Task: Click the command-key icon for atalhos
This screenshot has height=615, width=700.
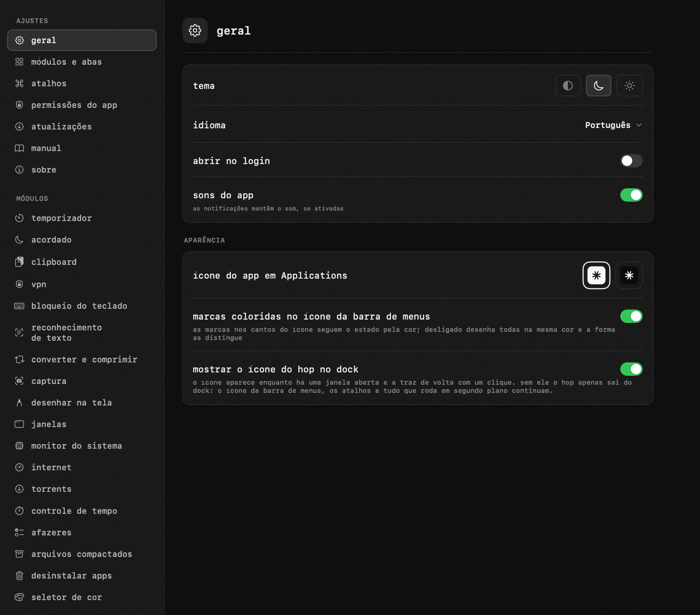Action: click(x=19, y=83)
